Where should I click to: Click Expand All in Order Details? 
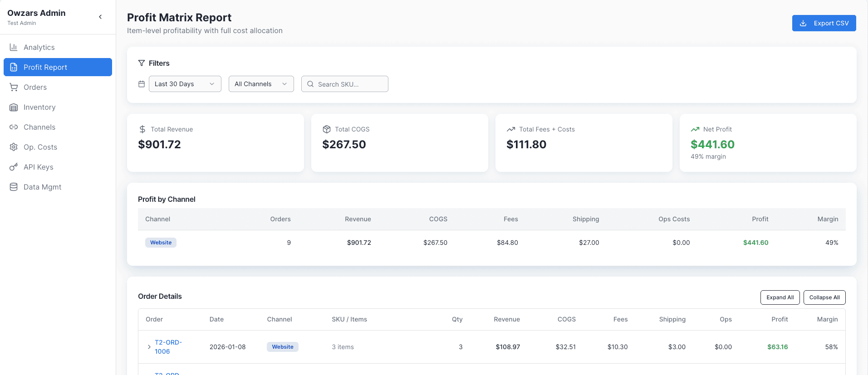point(780,297)
